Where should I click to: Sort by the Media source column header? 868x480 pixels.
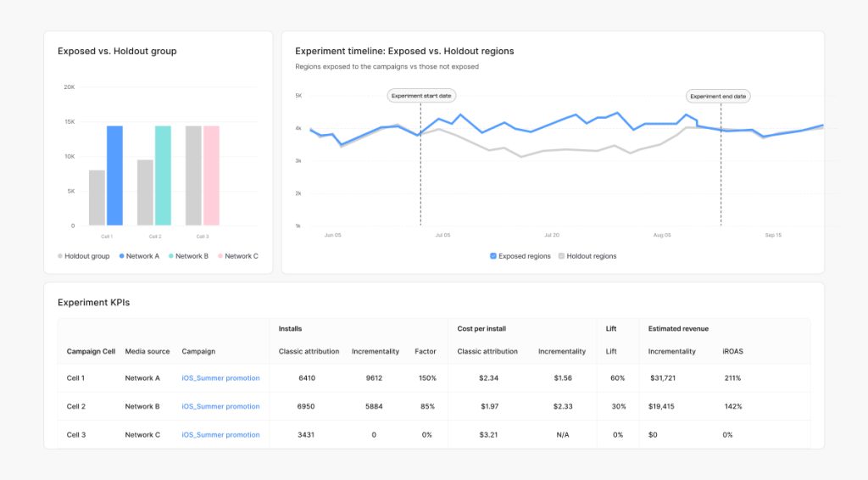[x=147, y=352]
